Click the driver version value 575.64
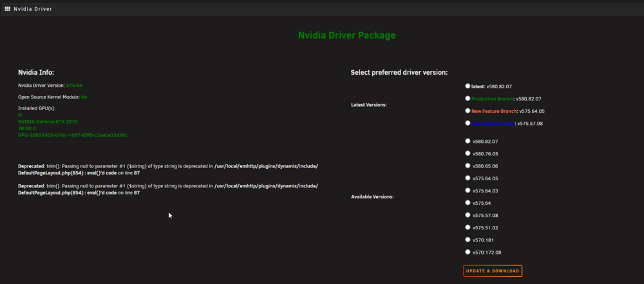Screen dimensions: 644x284 pos(74,86)
